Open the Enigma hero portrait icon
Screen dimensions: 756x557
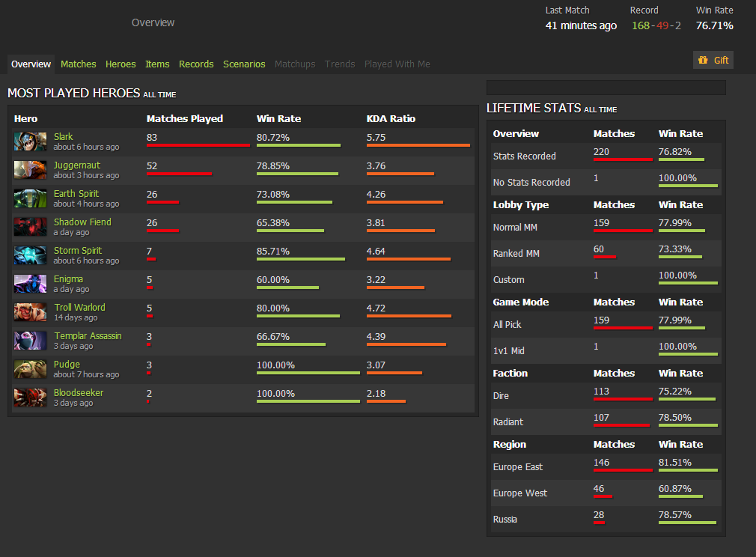click(30, 284)
